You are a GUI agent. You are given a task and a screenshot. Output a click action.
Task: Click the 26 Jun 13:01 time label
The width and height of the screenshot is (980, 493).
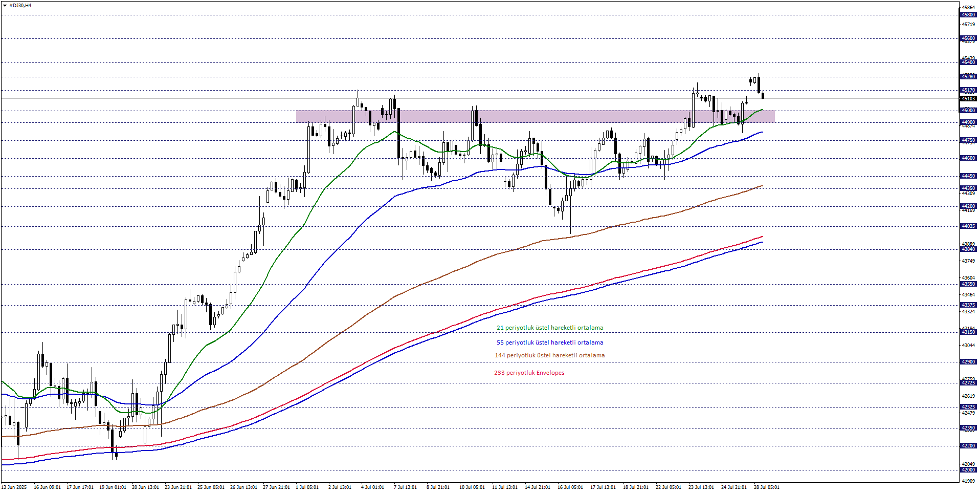[243, 487]
